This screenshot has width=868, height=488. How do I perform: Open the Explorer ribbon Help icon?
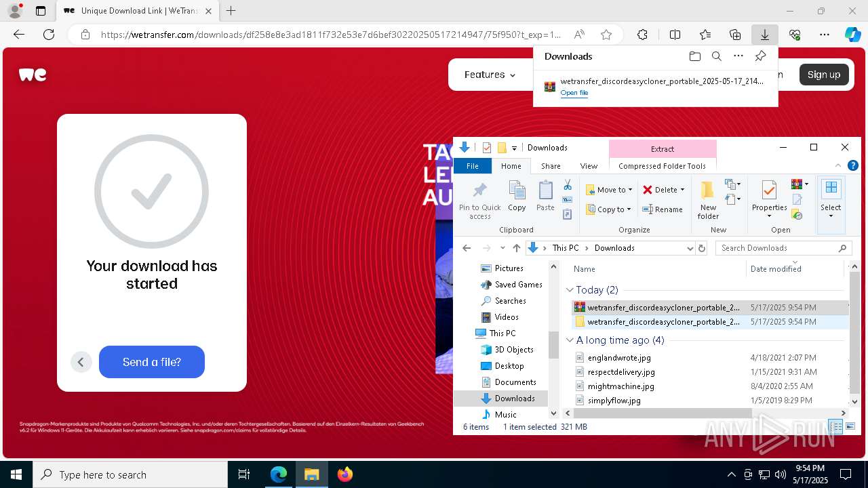(853, 165)
